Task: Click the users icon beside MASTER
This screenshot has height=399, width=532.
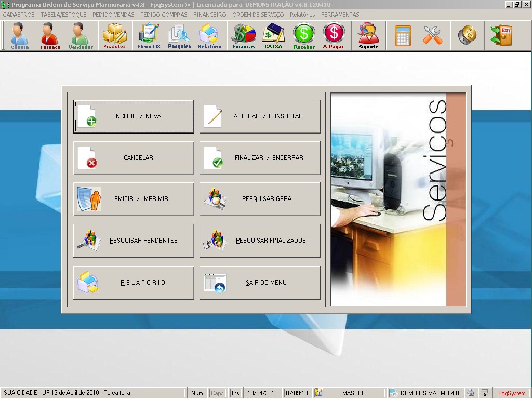Action: click(x=318, y=393)
